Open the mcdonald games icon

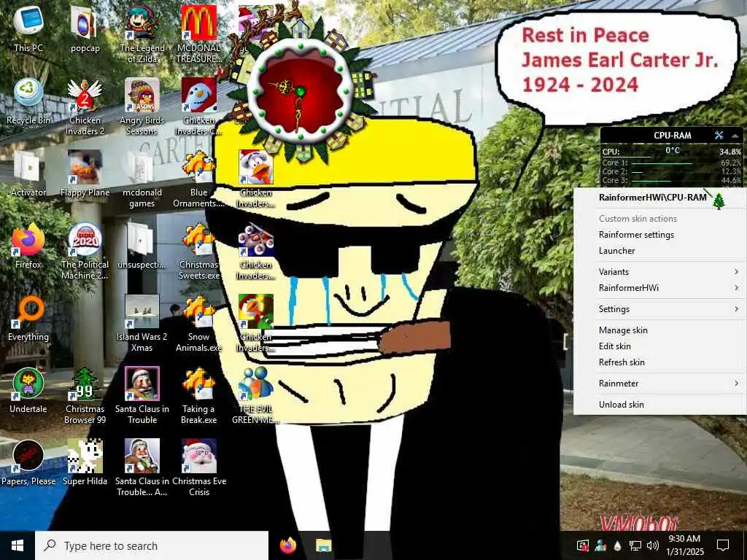point(142,178)
